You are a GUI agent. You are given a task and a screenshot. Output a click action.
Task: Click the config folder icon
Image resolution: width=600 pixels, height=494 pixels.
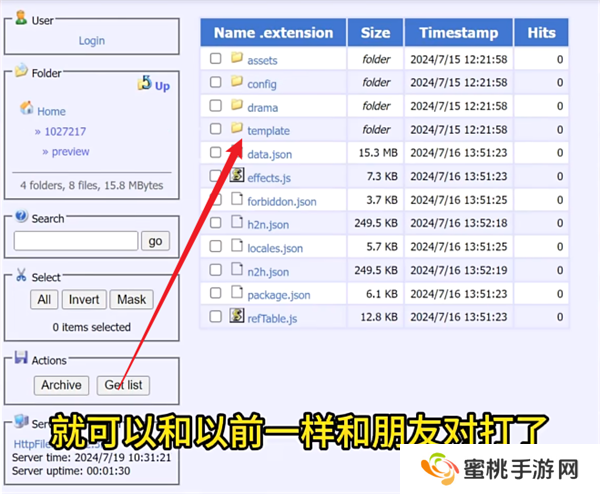click(x=237, y=83)
